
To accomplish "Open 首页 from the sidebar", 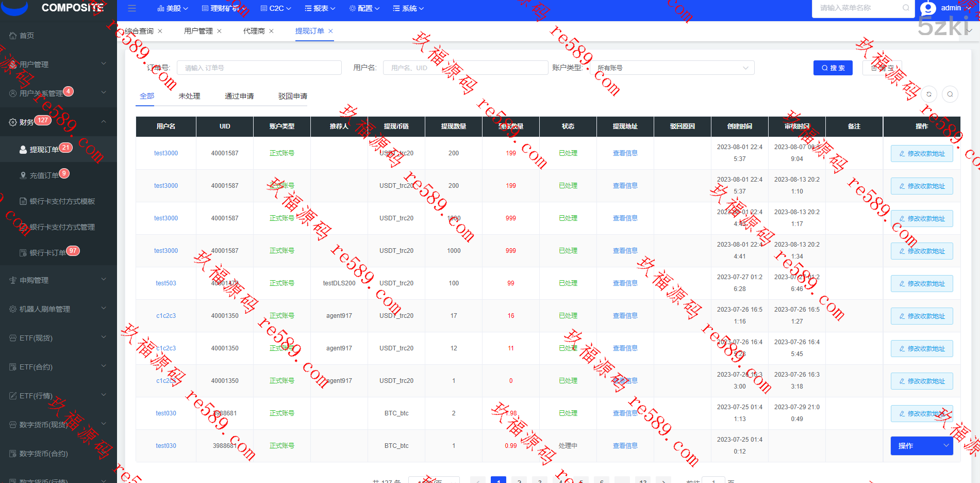I will tap(27, 36).
